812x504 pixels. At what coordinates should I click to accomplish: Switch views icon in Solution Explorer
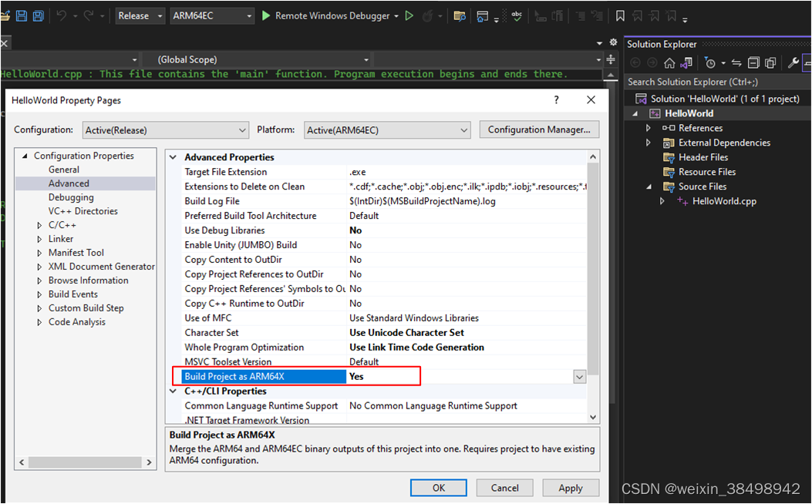click(x=686, y=63)
